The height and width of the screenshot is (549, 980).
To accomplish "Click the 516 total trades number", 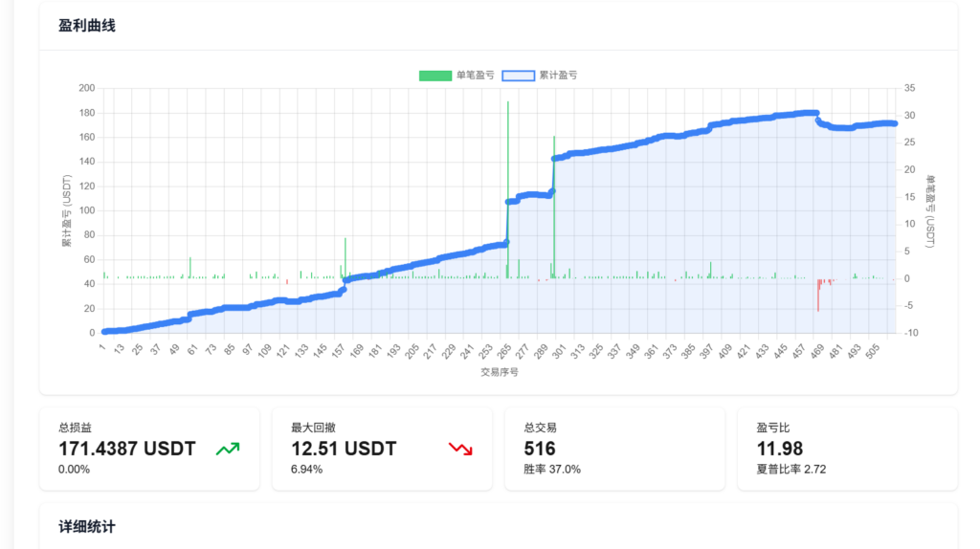I will (540, 449).
